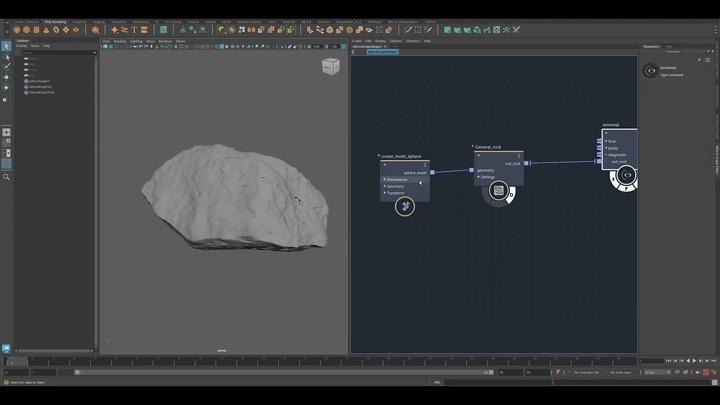This screenshot has width=720, height=405.
Task: Open the viewport Shading menu
Action: tap(120, 41)
